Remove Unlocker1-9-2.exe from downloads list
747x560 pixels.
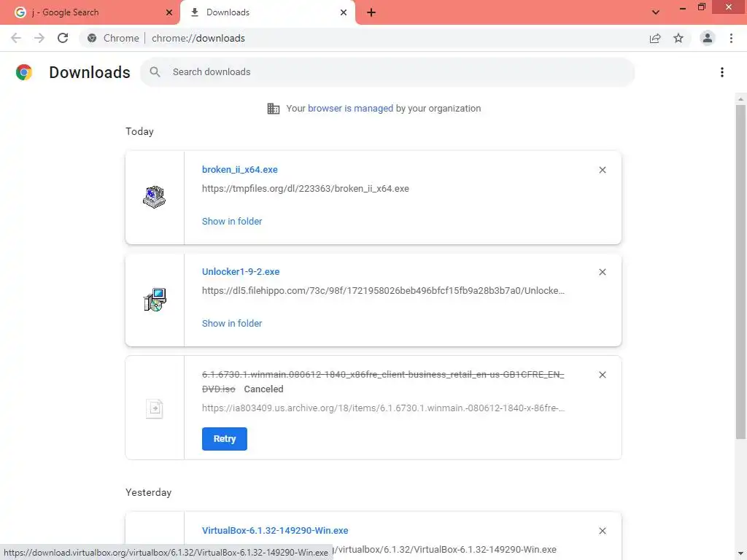tap(603, 272)
